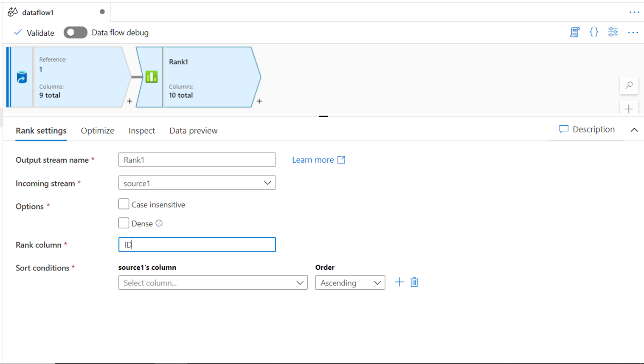This screenshot has height=364, width=644.
Task: Open the data flow settings sliders icon
Action: click(613, 32)
